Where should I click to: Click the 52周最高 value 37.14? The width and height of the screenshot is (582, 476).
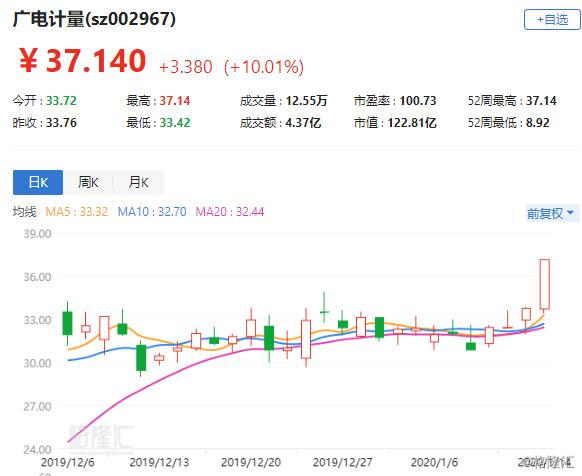541,101
